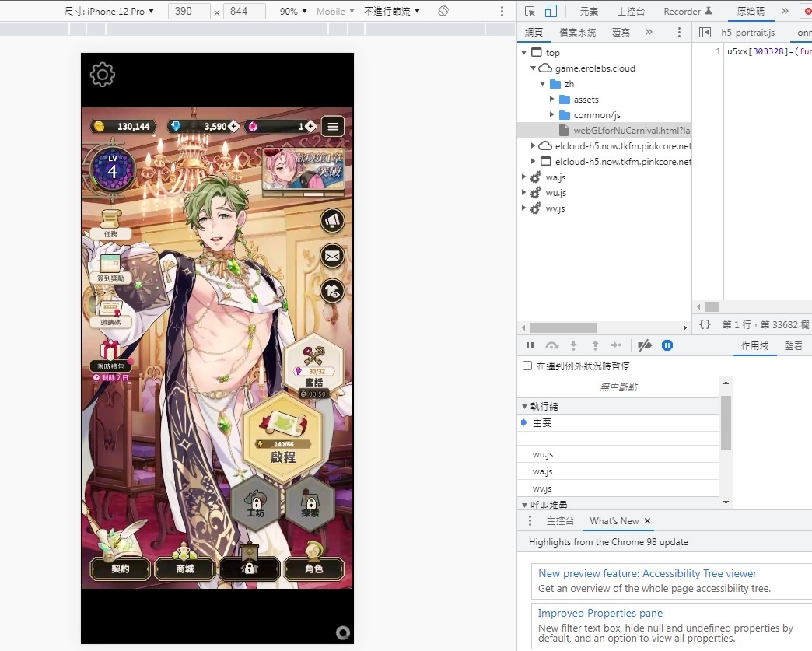Expand the assets folder
The width and height of the screenshot is (812, 651).
click(552, 100)
